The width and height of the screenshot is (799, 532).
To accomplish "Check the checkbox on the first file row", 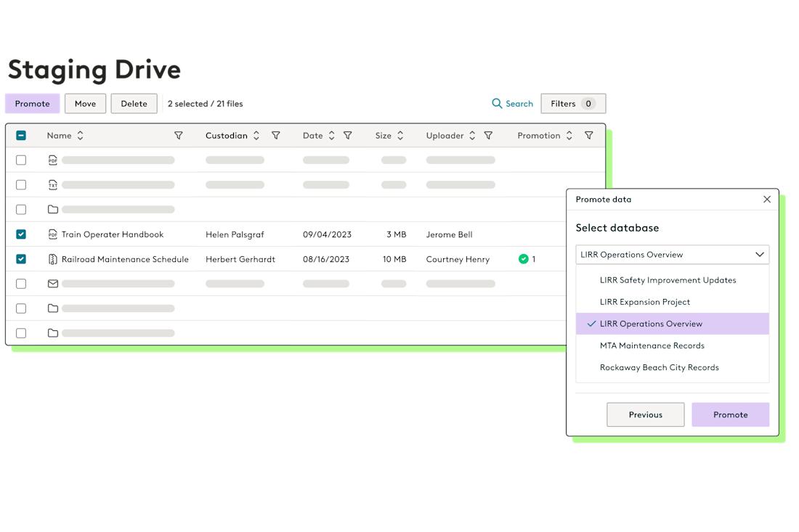I will [x=21, y=160].
